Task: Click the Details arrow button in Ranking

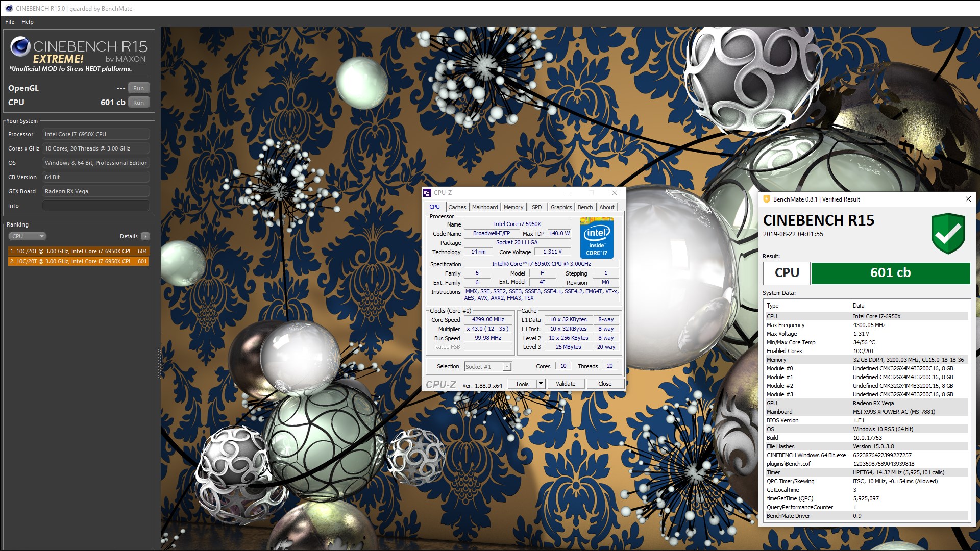Action: click(x=145, y=236)
